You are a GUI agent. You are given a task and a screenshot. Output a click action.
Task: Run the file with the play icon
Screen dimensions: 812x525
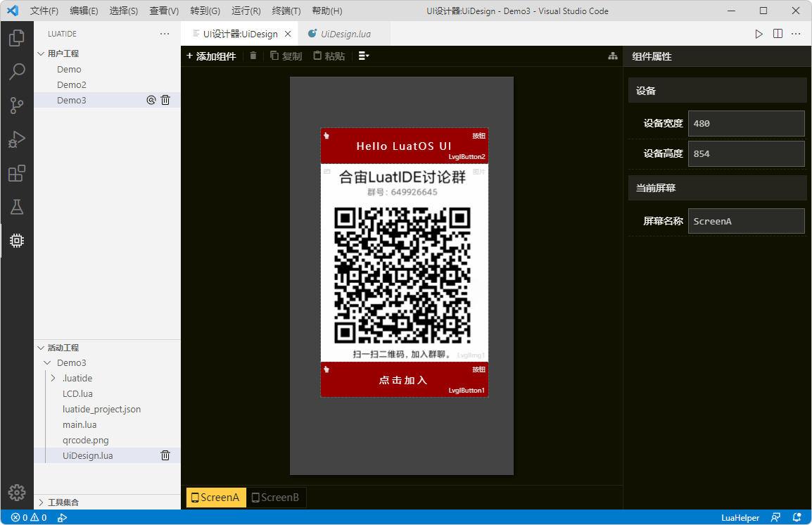759,34
